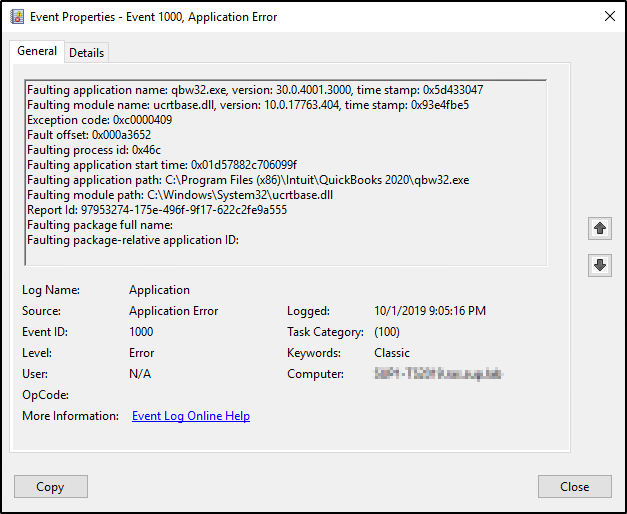This screenshot has height=514, width=627.
Task: Click the Close button
Action: click(574, 486)
